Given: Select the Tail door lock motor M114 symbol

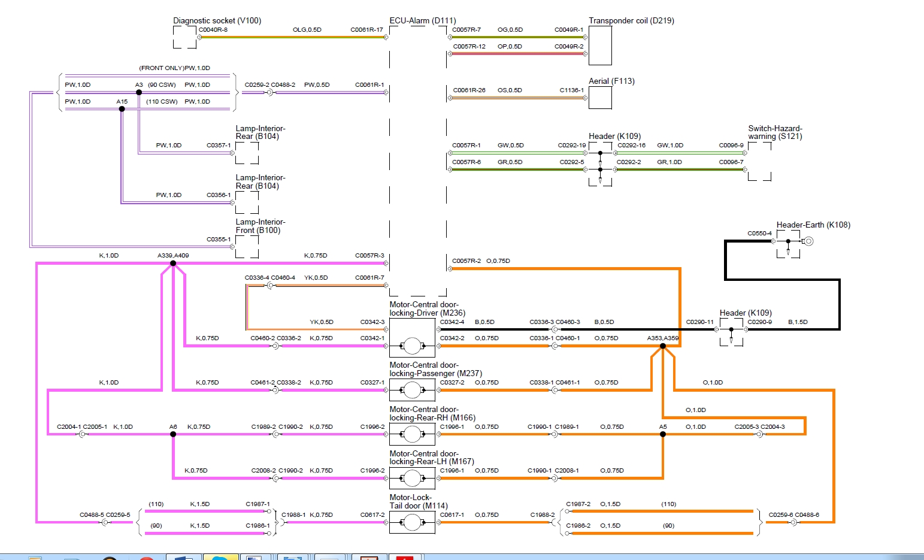Looking at the screenshot, I should coord(412,522).
